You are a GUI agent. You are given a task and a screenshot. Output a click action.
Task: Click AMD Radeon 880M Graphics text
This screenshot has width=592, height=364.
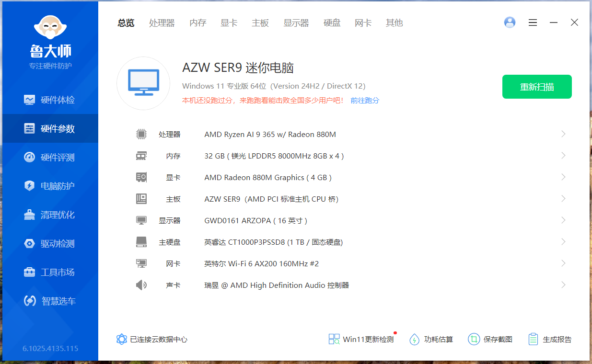[x=268, y=178]
